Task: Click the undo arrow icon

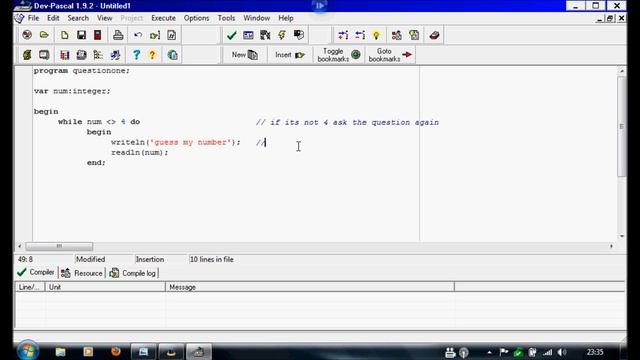Action: (138, 35)
